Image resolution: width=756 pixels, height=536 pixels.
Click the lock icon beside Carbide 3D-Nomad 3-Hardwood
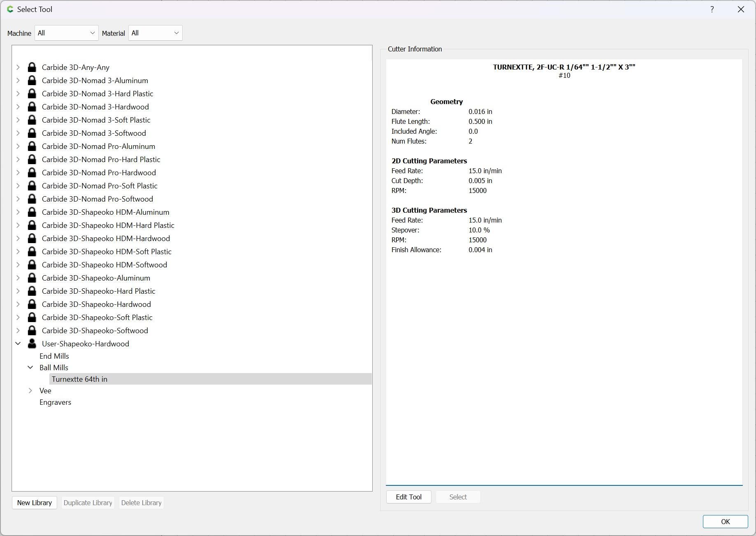click(32, 107)
